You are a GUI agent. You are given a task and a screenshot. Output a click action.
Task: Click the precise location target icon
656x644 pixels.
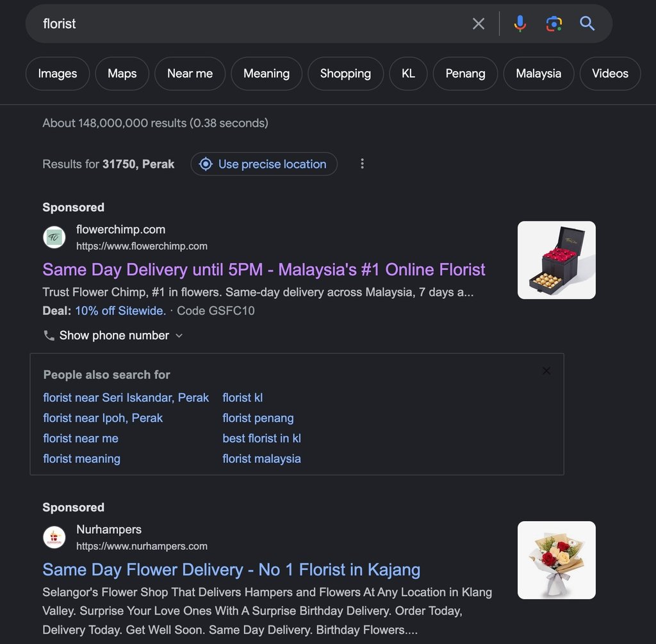[205, 164]
